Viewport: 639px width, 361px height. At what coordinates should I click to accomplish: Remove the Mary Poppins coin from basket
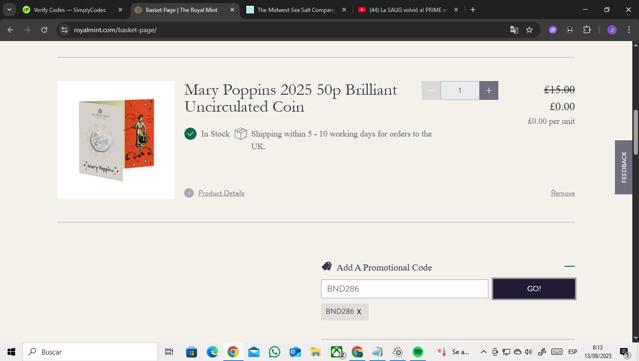tap(563, 193)
